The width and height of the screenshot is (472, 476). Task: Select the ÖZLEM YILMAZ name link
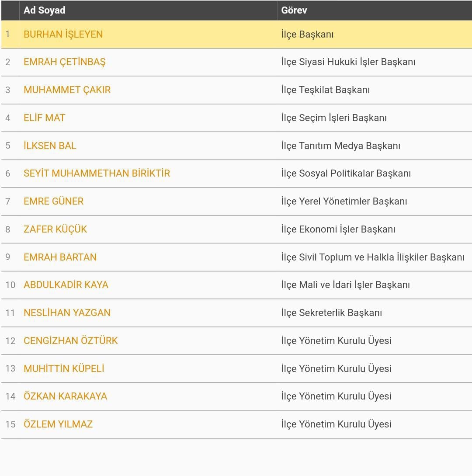click(x=58, y=424)
